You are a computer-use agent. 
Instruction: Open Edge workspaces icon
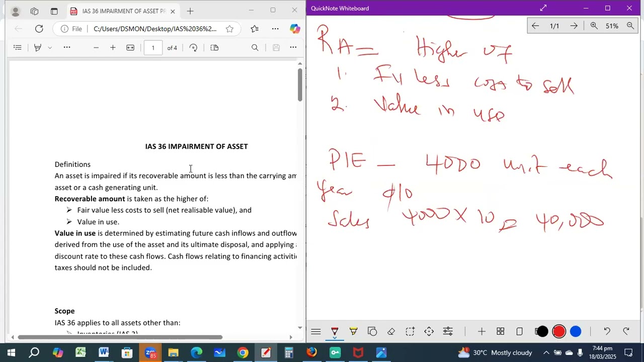(34, 11)
